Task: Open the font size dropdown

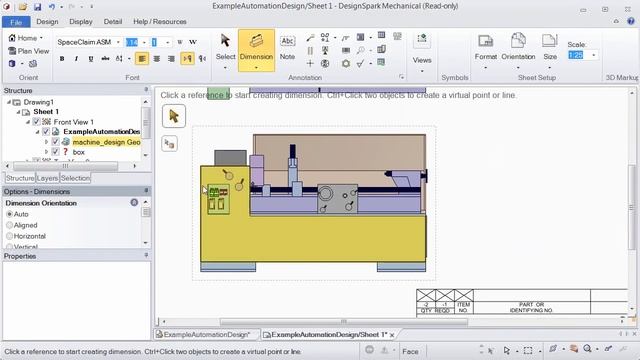Action: (x=144, y=42)
